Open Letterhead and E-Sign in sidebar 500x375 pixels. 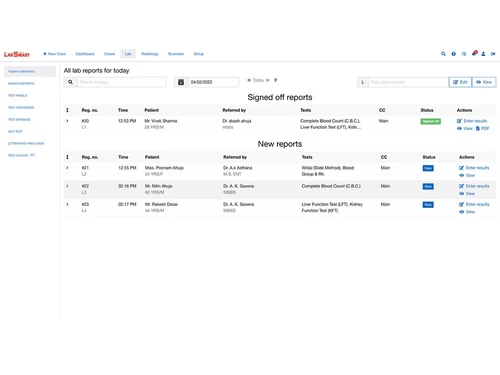26,143
